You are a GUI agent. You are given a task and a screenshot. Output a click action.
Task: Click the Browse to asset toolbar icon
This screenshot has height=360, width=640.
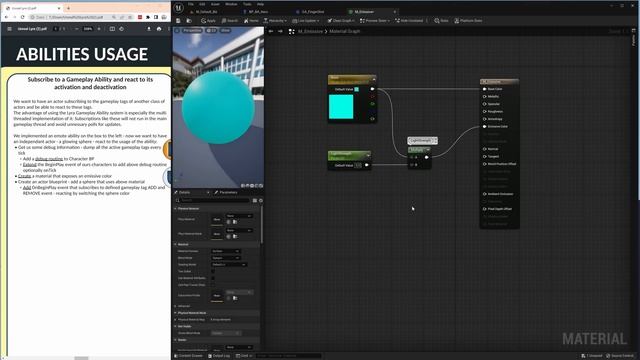189,20
